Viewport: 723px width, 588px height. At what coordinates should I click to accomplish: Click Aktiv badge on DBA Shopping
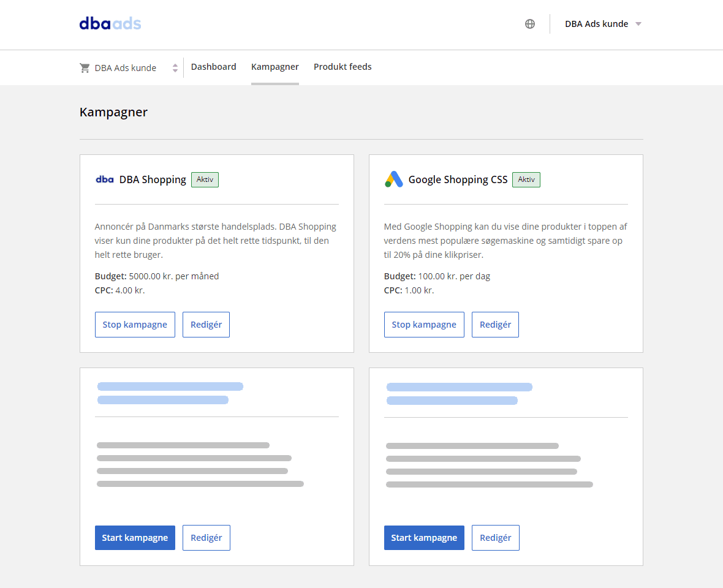[x=205, y=179]
